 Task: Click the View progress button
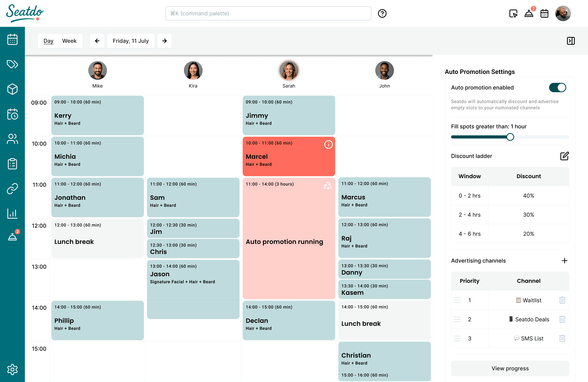510,368
